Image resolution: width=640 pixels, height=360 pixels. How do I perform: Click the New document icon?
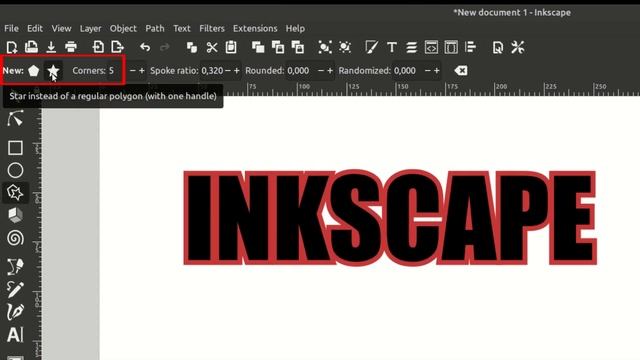point(11,47)
